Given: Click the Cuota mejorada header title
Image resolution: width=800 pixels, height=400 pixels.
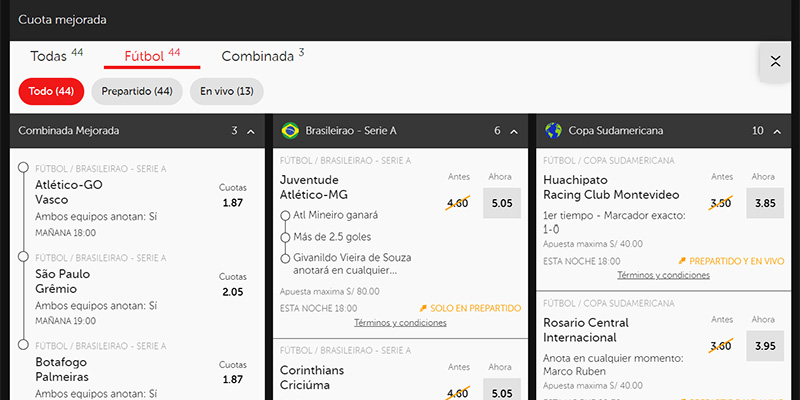Looking at the screenshot, I should coord(62,20).
